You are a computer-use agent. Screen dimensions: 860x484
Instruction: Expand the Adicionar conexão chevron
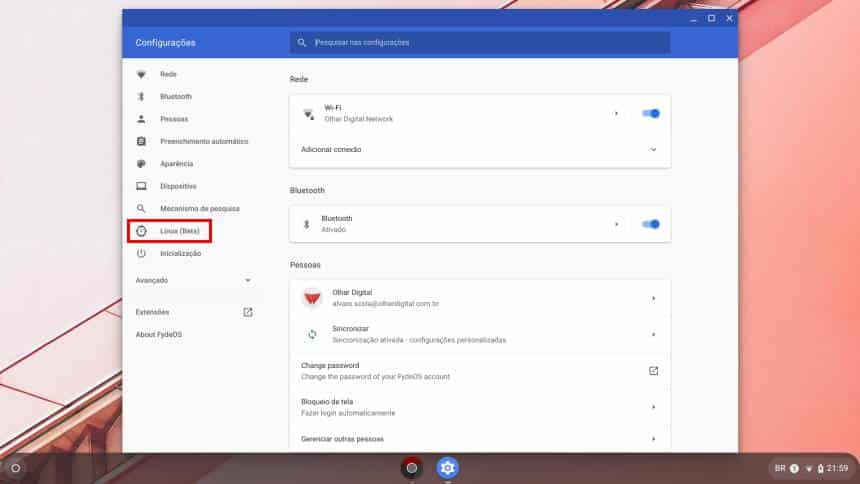click(x=653, y=150)
